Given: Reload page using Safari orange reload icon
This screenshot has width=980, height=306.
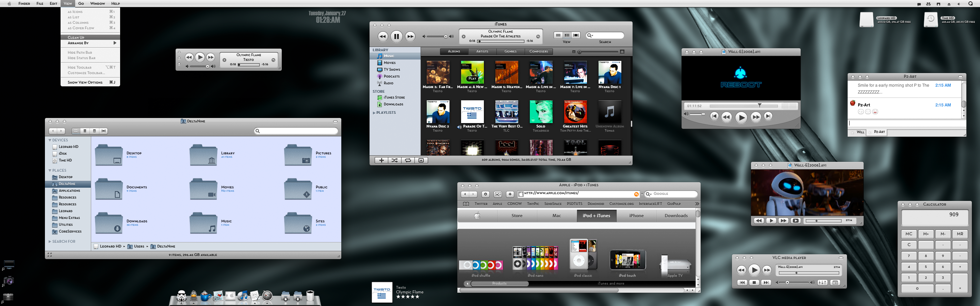Looking at the screenshot, I should pyautogui.click(x=636, y=194).
